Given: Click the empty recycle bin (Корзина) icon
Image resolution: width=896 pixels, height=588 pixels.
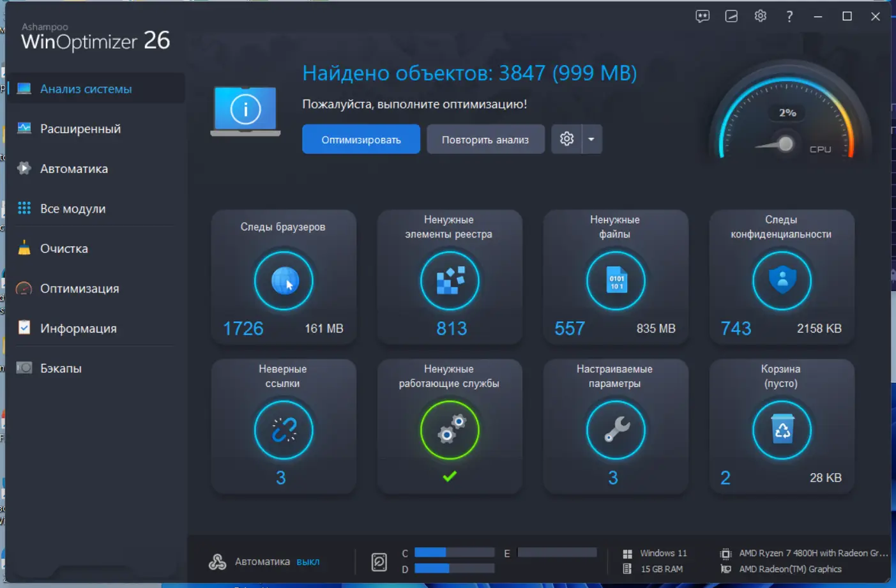Looking at the screenshot, I should pos(781,430).
